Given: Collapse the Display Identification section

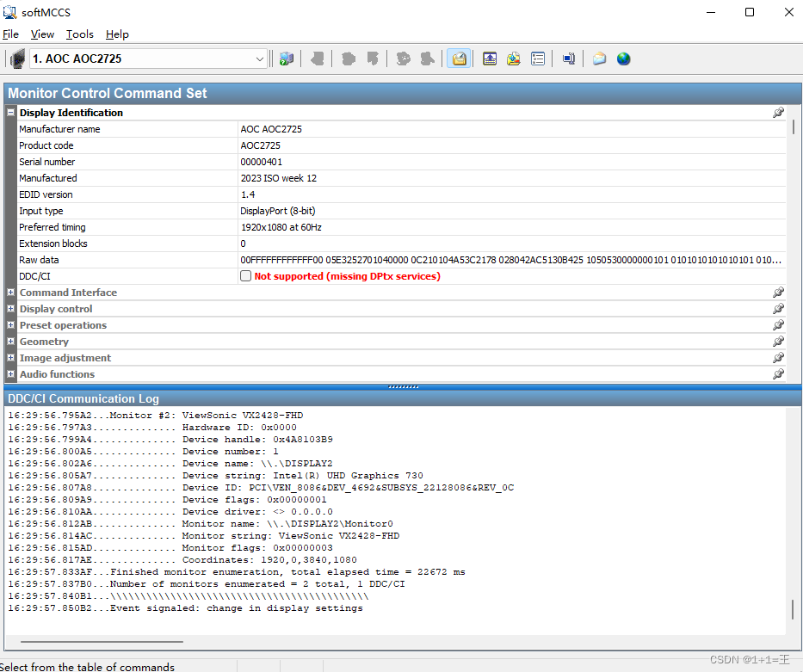Looking at the screenshot, I should [10, 112].
